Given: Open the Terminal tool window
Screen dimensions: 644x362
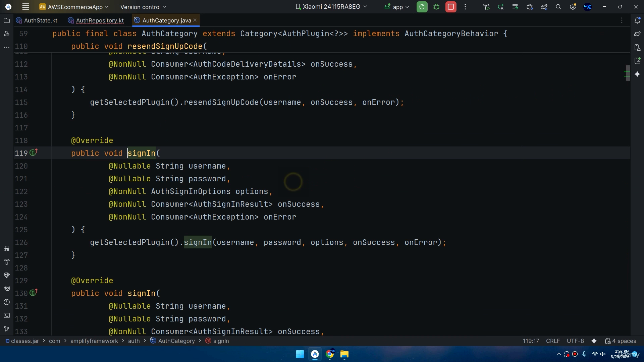Looking at the screenshot, I should pyautogui.click(x=6, y=315).
